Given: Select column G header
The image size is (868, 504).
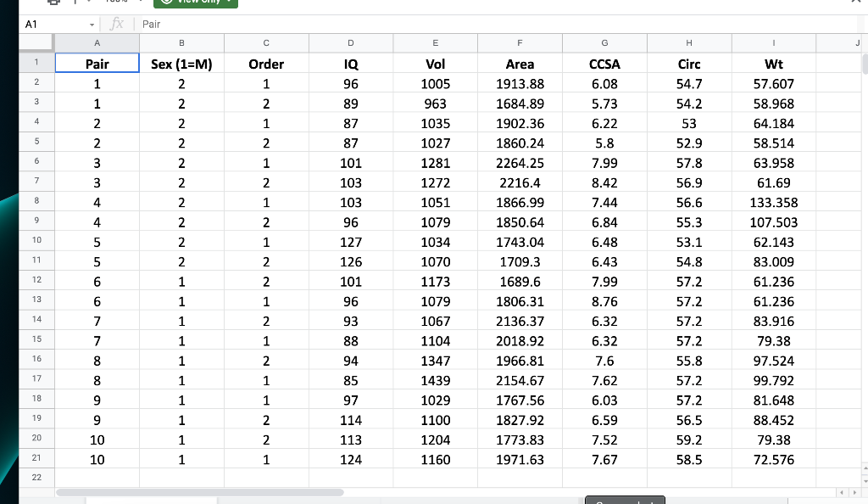Looking at the screenshot, I should click(604, 42).
